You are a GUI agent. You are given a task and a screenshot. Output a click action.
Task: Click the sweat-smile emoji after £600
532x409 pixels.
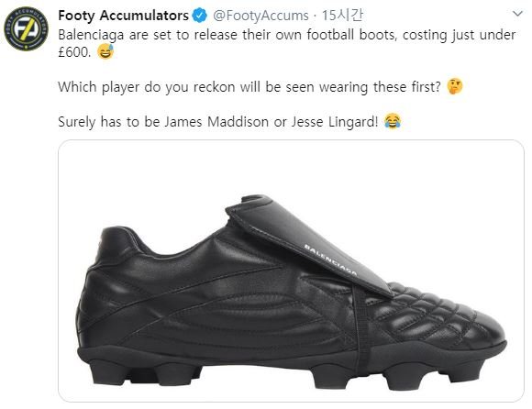tap(105, 51)
